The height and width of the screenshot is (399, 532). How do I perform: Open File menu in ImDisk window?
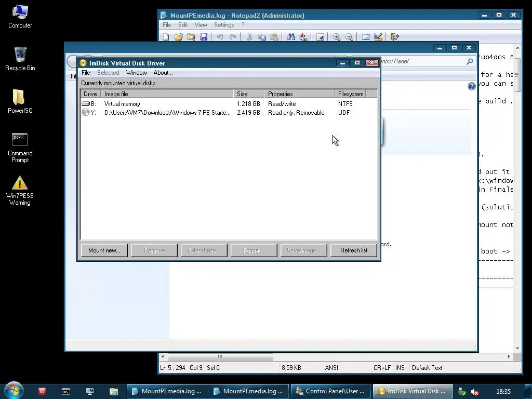(x=86, y=73)
